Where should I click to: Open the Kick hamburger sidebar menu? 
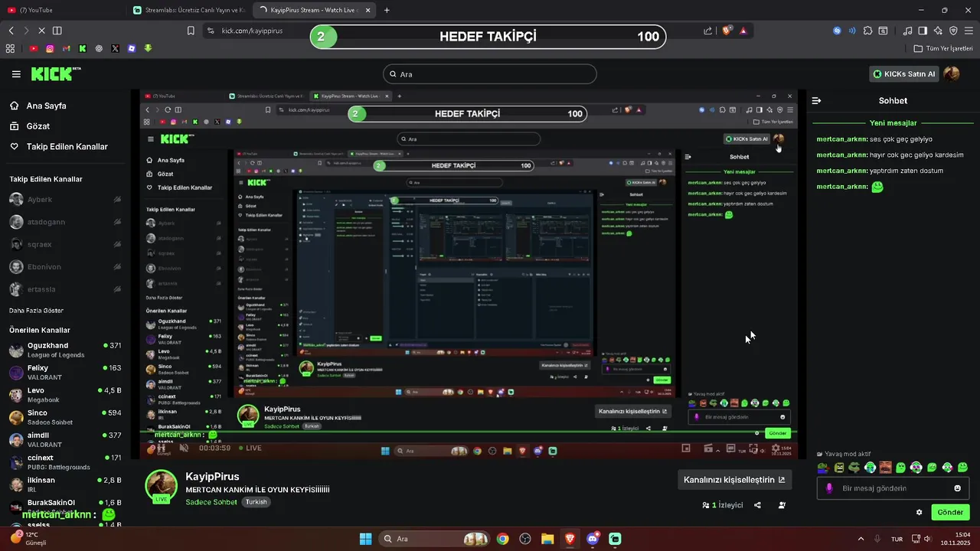coord(16,74)
